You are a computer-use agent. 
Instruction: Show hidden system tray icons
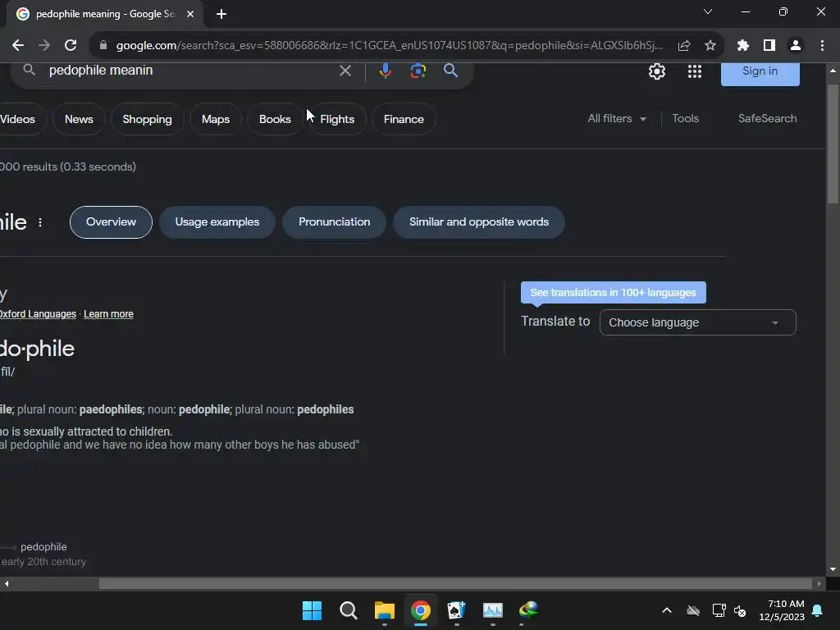pos(666,610)
